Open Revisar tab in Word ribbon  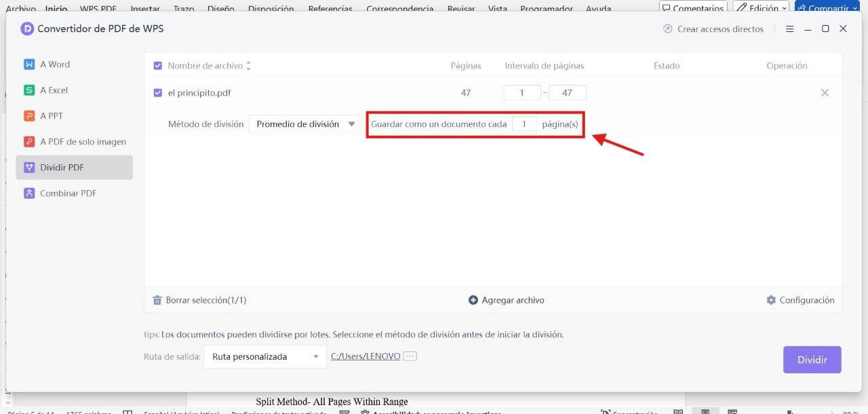pyautogui.click(x=461, y=9)
